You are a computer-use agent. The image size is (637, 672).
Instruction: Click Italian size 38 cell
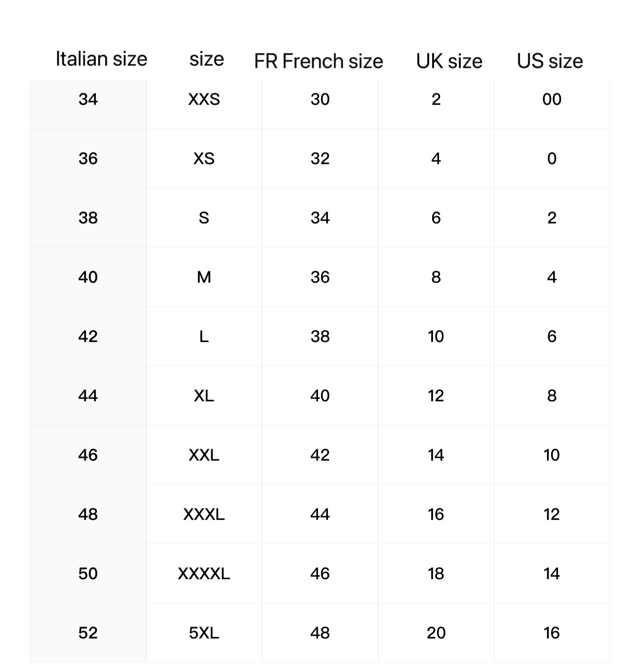tap(88, 218)
